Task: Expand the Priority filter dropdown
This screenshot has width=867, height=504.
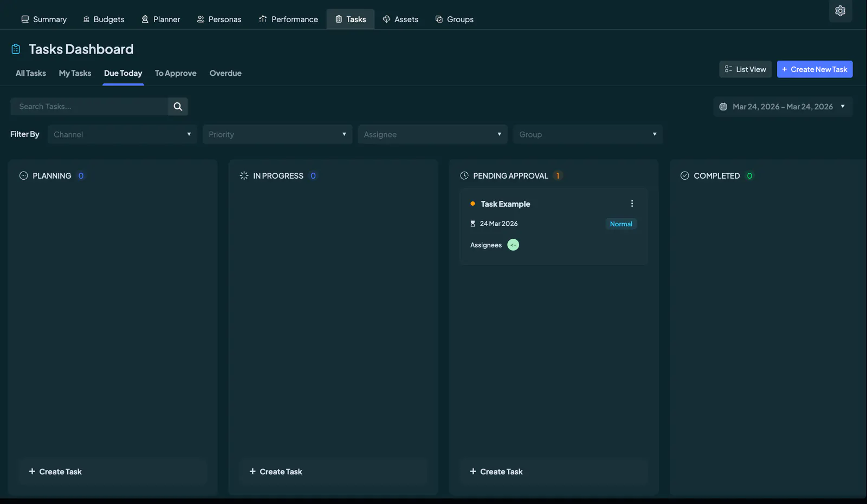Action: click(277, 134)
